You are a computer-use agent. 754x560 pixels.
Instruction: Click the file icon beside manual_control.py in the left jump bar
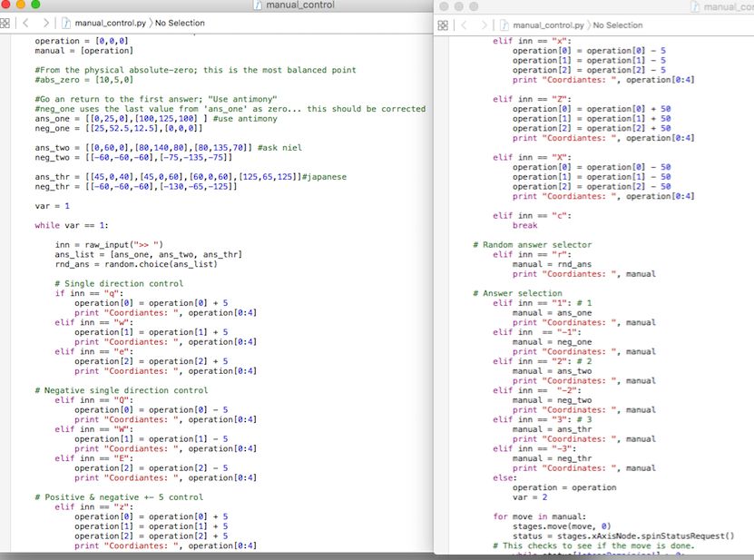[x=68, y=25]
